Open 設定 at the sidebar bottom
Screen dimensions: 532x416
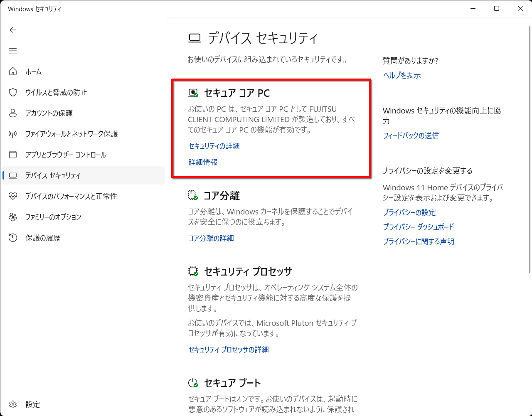tap(32, 404)
